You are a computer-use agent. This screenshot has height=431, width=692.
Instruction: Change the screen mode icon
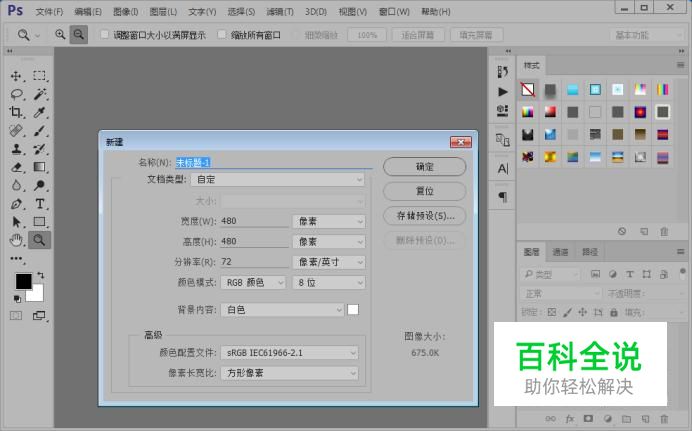point(39,315)
